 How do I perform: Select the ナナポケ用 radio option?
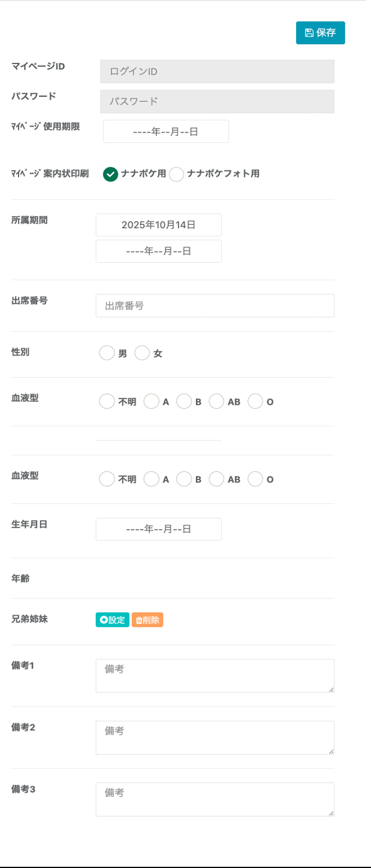110,174
